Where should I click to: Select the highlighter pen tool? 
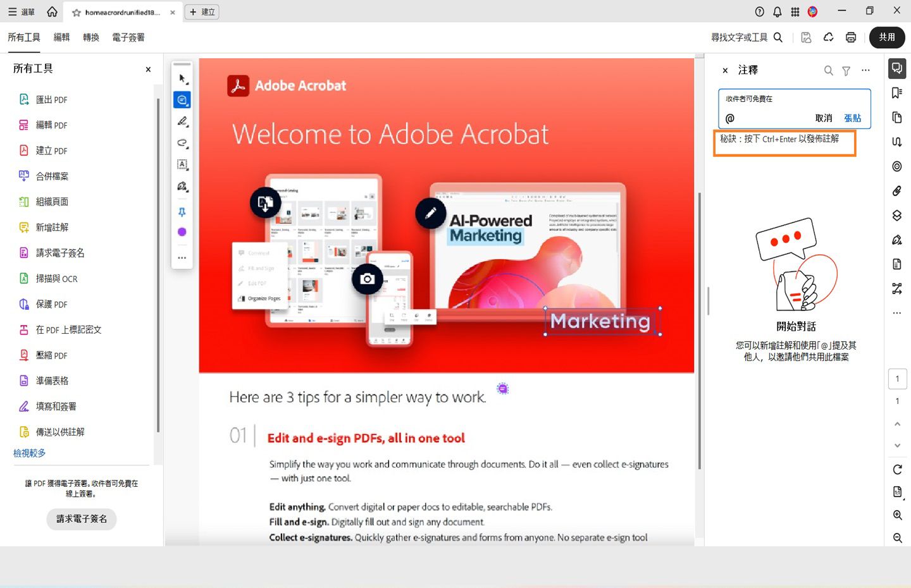182,121
